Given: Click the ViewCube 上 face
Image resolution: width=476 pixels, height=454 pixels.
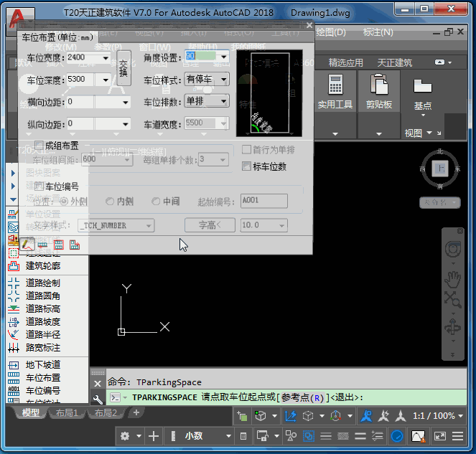Looking at the screenshot, I should pos(440,169).
